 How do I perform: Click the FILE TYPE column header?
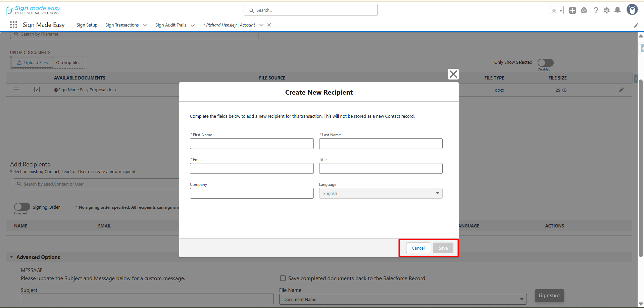pyautogui.click(x=494, y=78)
